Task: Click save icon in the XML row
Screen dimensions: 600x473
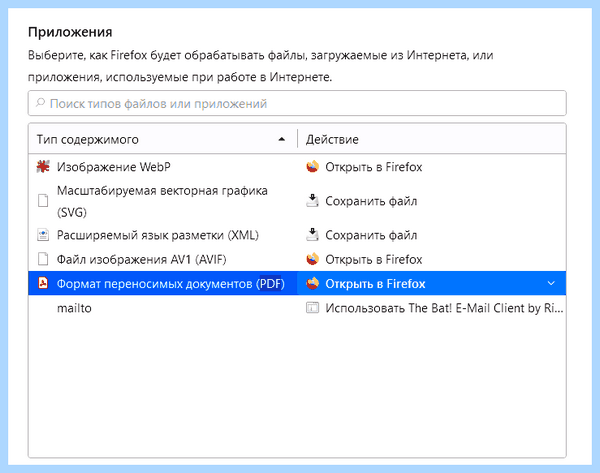Action: coord(312,235)
